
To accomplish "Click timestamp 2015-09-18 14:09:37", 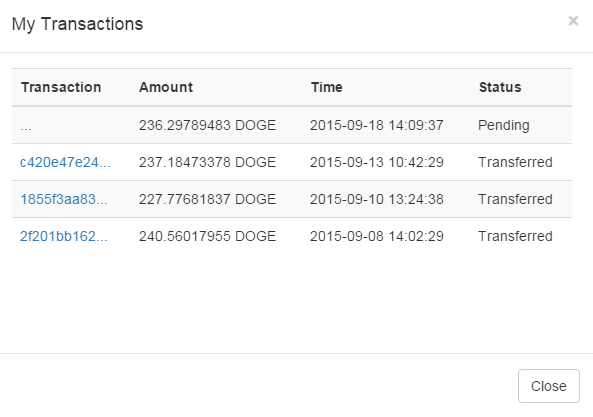I will coord(377,125).
